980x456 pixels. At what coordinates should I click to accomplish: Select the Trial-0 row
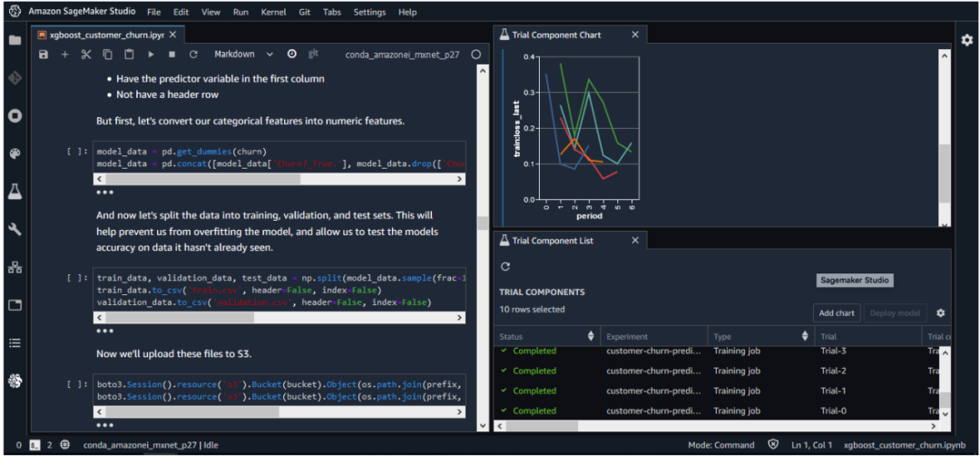pos(717,411)
